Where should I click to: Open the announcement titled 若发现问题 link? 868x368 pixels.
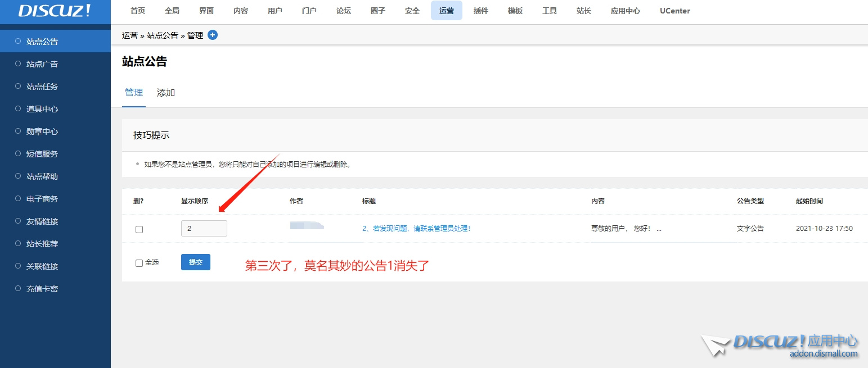pyautogui.click(x=416, y=229)
